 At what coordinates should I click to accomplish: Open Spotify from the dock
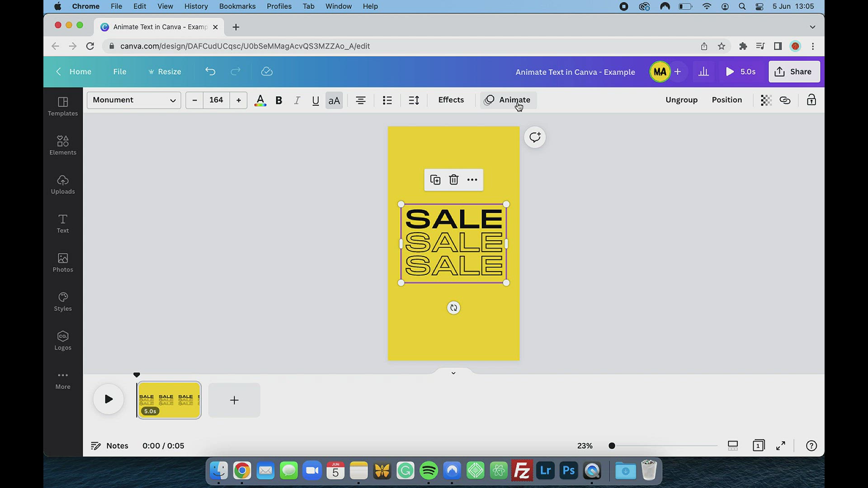429,471
